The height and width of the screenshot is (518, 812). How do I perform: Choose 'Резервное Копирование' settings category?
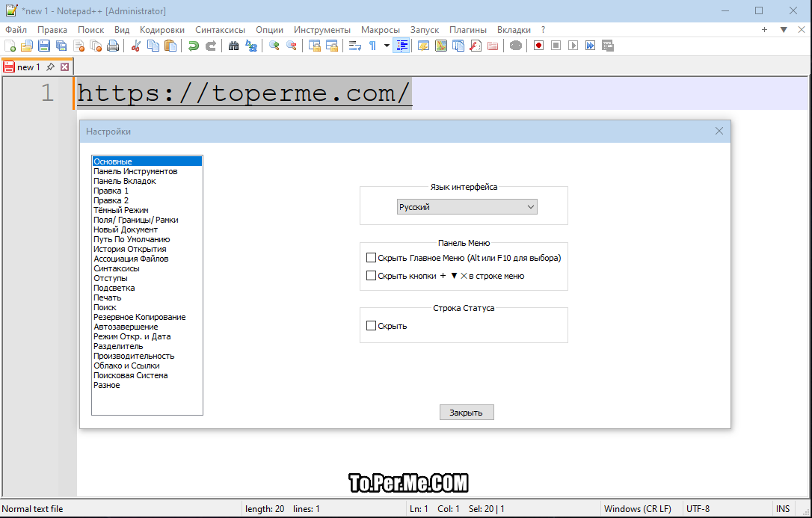[x=139, y=317]
